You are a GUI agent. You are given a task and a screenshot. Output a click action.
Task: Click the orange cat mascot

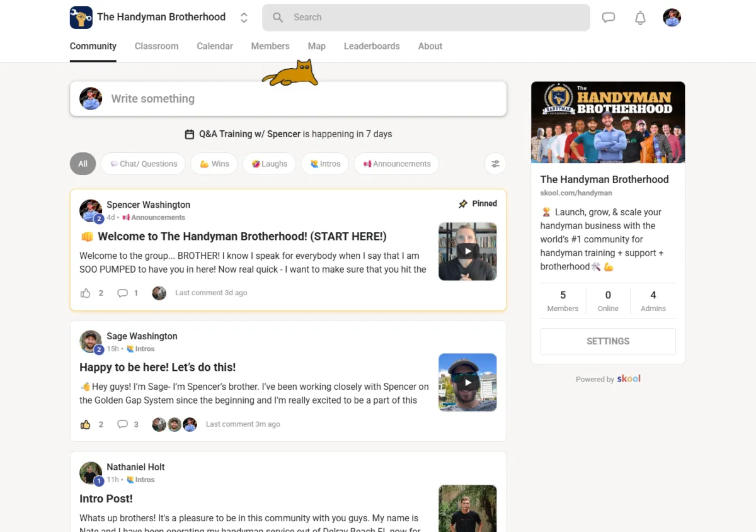coord(290,73)
